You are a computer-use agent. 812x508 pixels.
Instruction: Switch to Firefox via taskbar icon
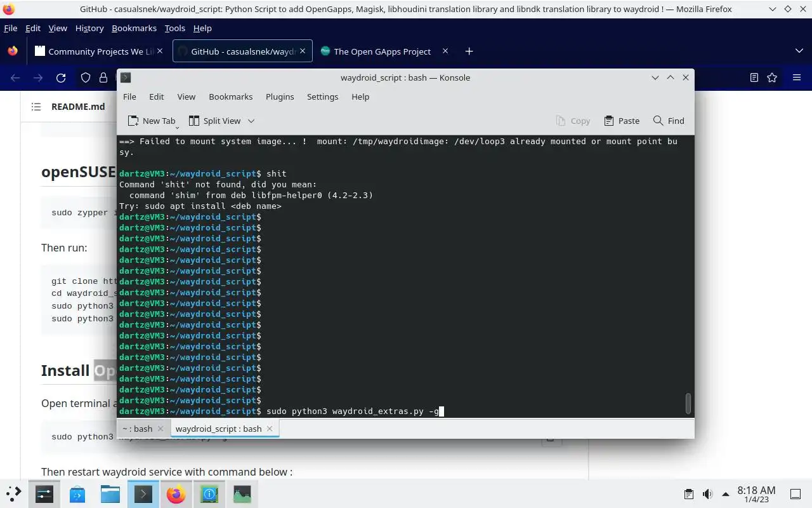(176, 493)
